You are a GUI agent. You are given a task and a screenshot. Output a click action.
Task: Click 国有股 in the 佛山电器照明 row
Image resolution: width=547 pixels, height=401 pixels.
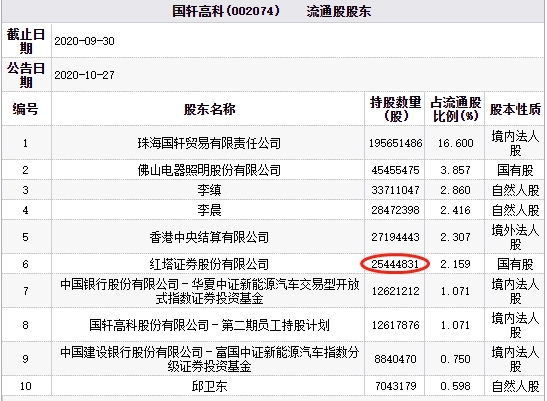point(515,170)
